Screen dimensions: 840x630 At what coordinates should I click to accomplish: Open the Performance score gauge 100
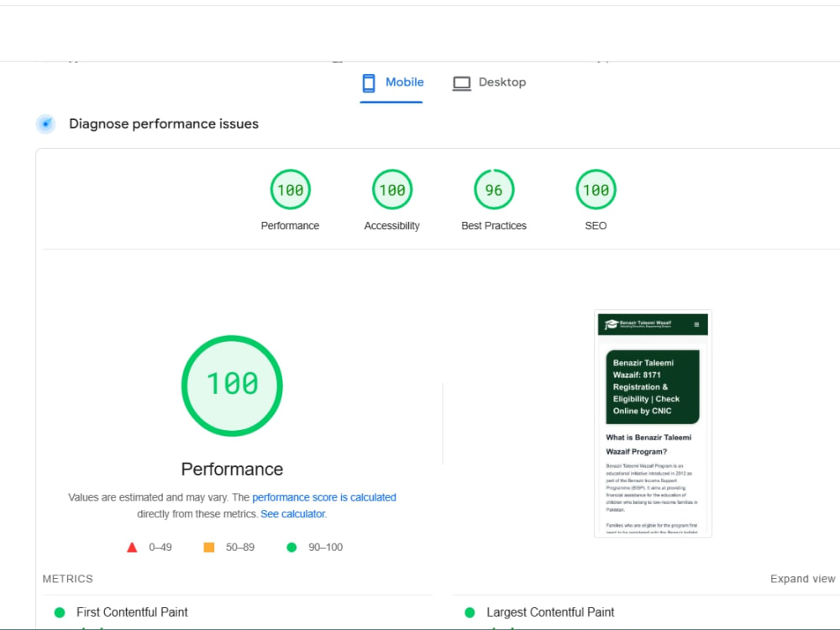(x=291, y=190)
